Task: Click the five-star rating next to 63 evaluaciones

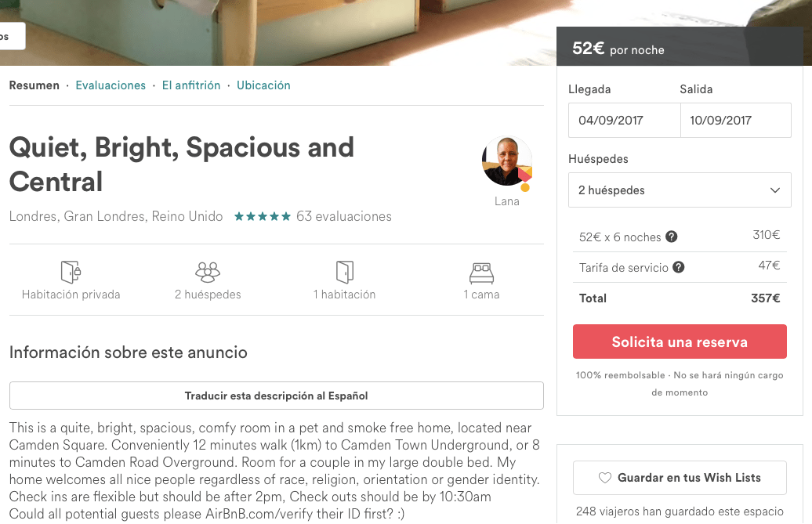Action: pos(263,216)
